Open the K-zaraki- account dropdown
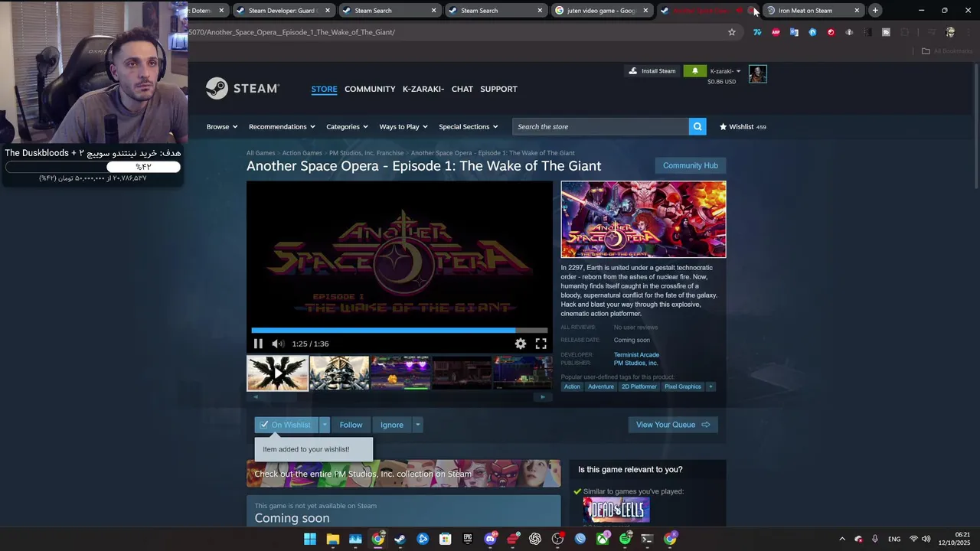 click(x=726, y=71)
